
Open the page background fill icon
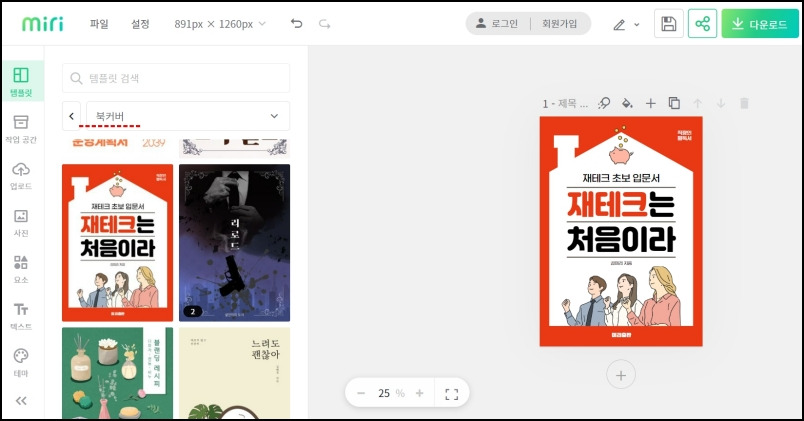click(627, 103)
